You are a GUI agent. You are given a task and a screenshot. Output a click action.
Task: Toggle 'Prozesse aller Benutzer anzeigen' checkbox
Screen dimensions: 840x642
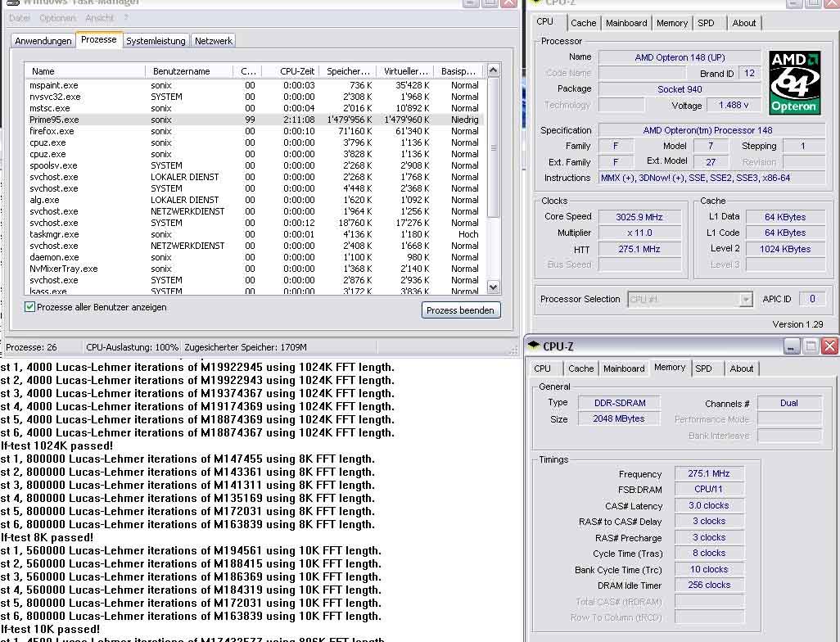pyautogui.click(x=30, y=307)
